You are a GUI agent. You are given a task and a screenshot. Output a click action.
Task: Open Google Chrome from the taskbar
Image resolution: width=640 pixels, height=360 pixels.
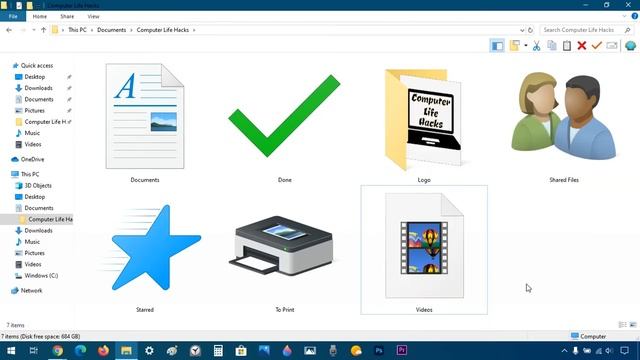(57, 351)
